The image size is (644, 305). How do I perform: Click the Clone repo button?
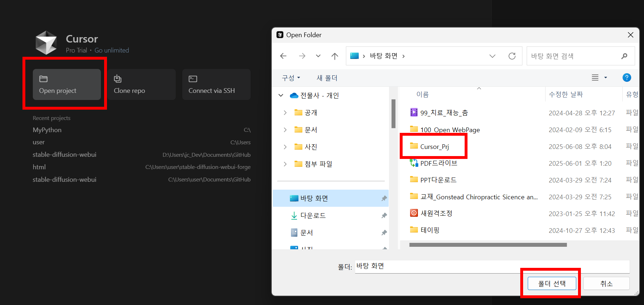[x=142, y=84]
